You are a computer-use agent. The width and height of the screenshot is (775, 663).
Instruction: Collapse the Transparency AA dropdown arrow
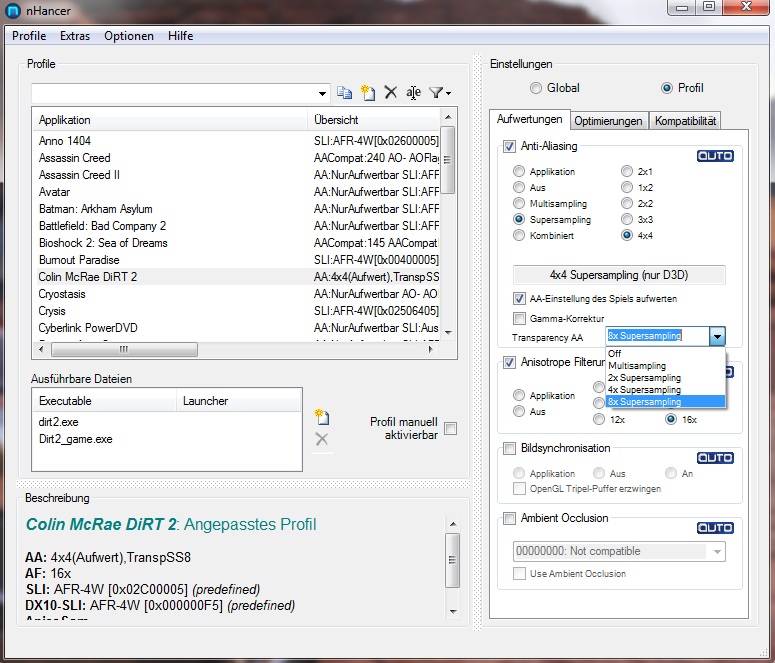pyautogui.click(x=717, y=337)
